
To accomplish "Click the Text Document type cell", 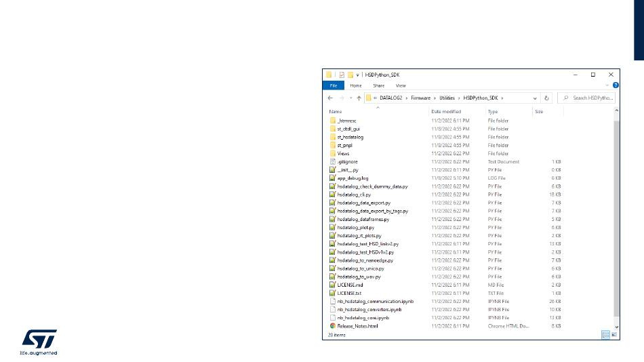I will pyautogui.click(x=503, y=161).
